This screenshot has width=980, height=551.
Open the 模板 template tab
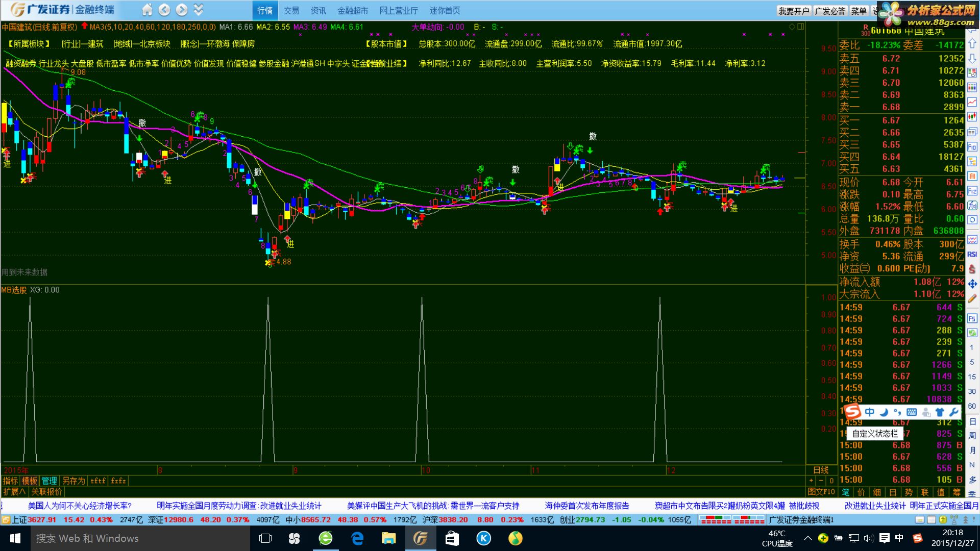click(30, 481)
